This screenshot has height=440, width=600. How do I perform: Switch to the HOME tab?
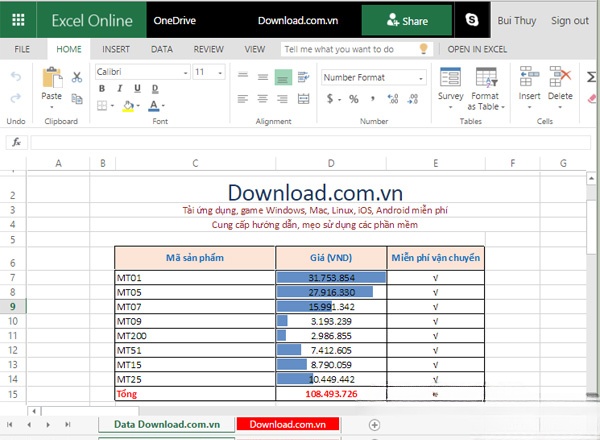69,49
